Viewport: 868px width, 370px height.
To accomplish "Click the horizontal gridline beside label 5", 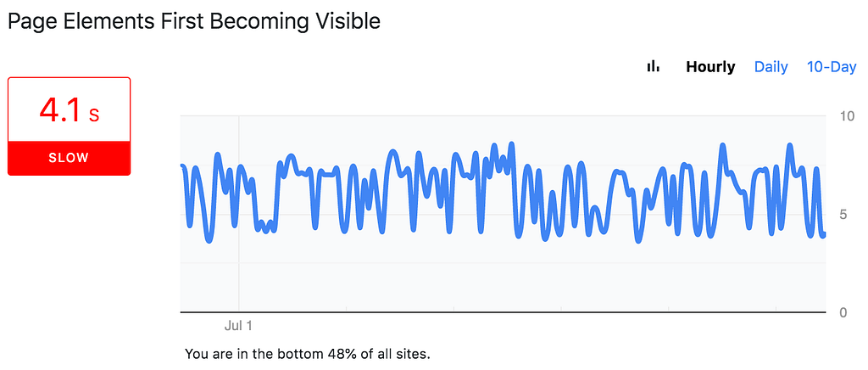I will point(504,215).
